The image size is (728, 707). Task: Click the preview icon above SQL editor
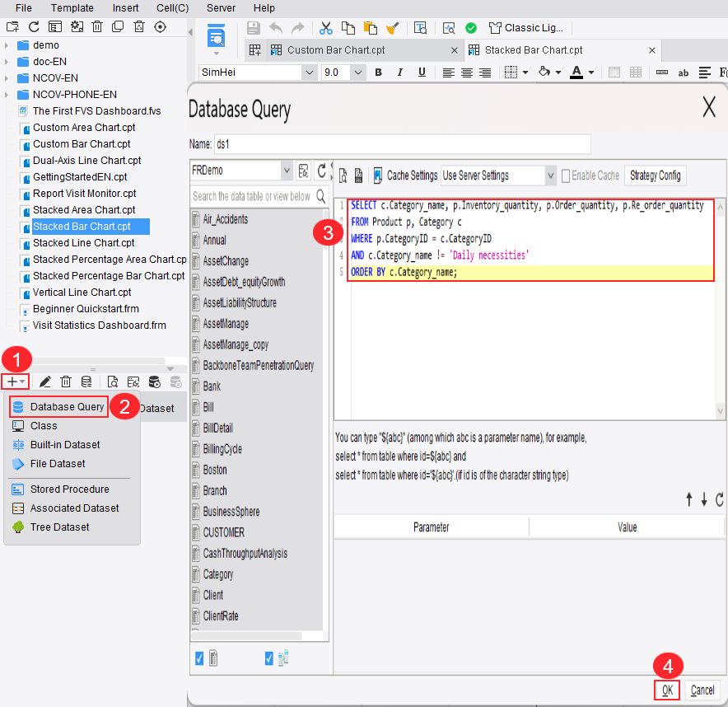tap(343, 176)
